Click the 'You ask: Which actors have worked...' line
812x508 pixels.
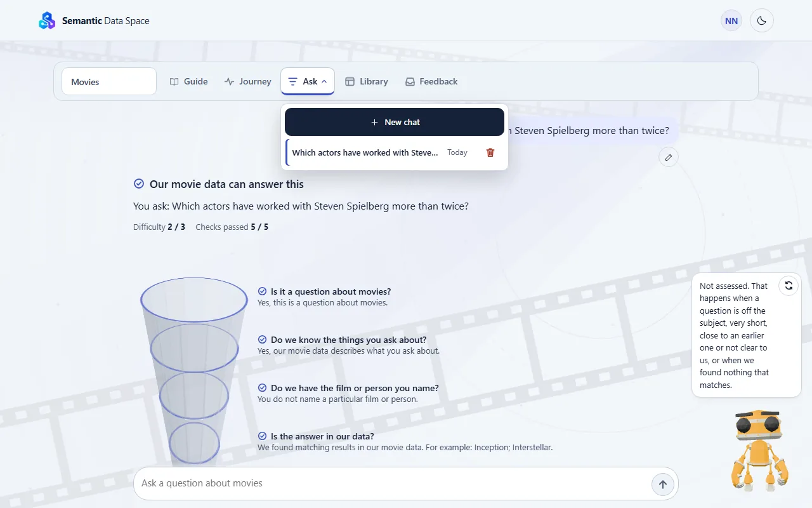pos(301,206)
